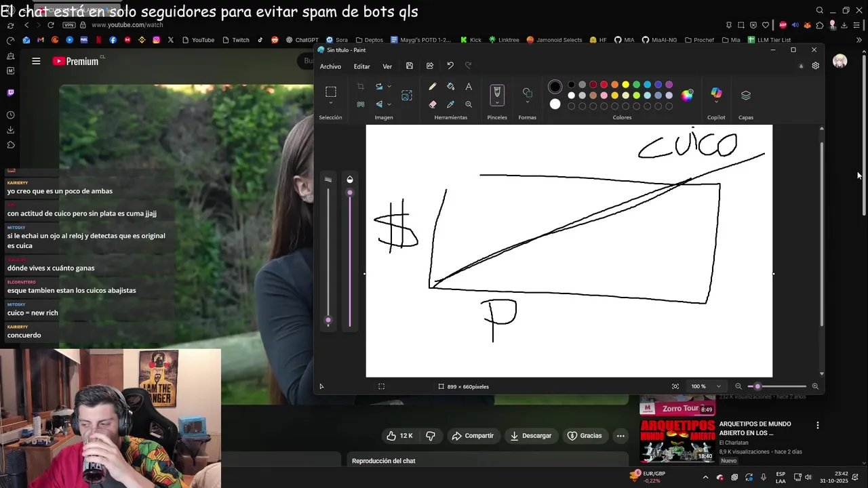Click the microphone icon in system tray
This screenshot has height=488, width=868.
pyautogui.click(x=764, y=477)
